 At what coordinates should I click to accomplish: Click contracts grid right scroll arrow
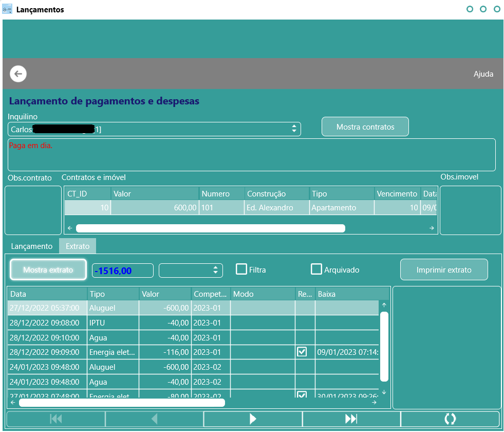pyautogui.click(x=432, y=228)
